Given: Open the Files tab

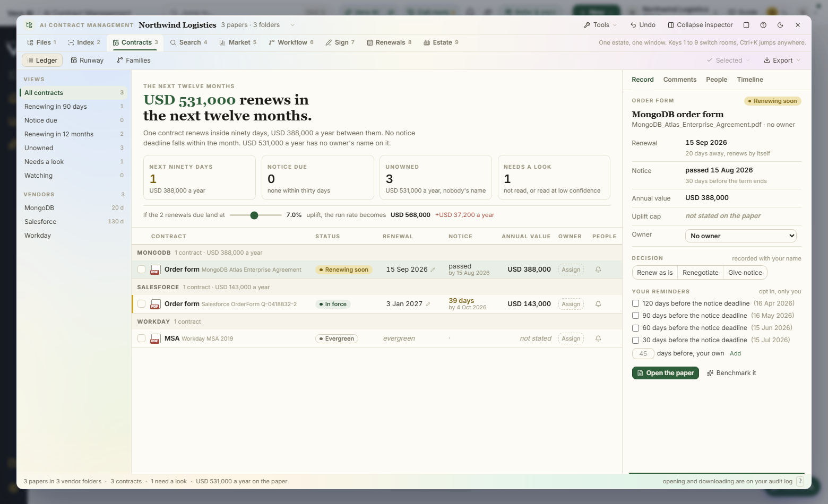Looking at the screenshot, I should coord(41,42).
